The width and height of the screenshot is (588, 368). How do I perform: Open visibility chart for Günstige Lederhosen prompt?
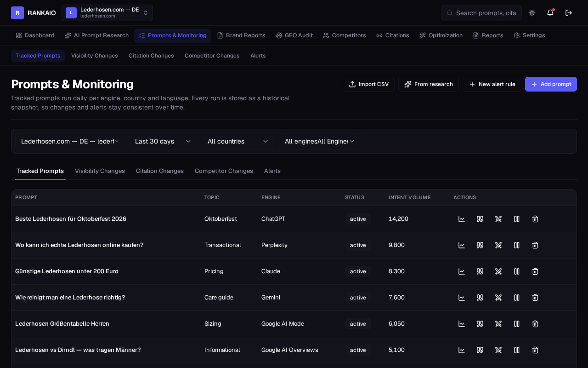tap(462, 271)
